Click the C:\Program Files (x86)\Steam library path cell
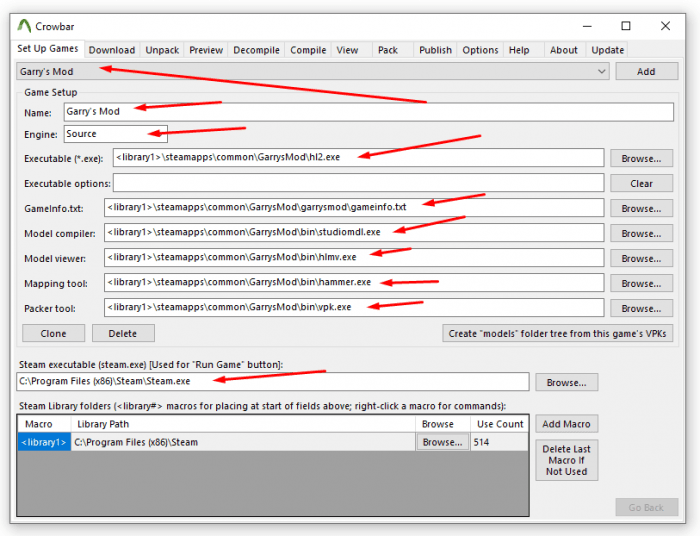The height and width of the screenshot is (536, 700). (x=243, y=442)
